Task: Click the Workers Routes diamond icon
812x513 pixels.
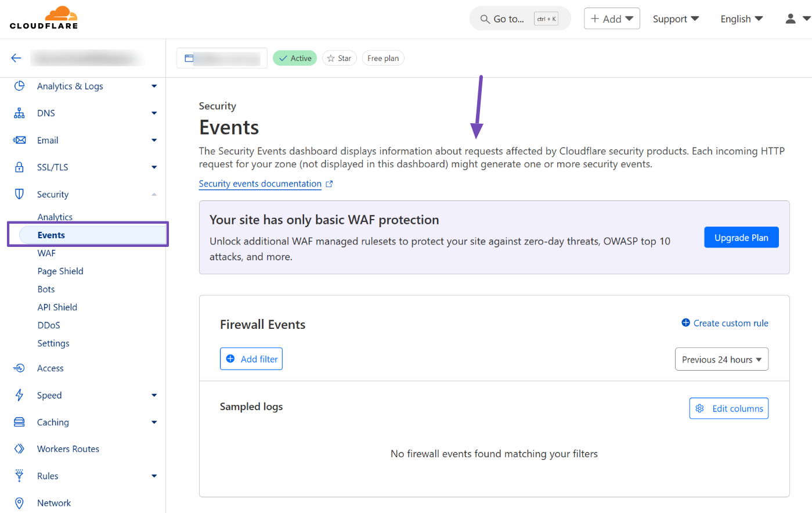Action: (x=19, y=449)
